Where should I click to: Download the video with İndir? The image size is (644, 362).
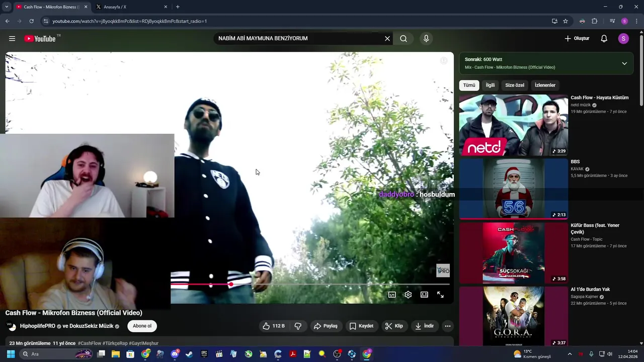tap(424, 326)
